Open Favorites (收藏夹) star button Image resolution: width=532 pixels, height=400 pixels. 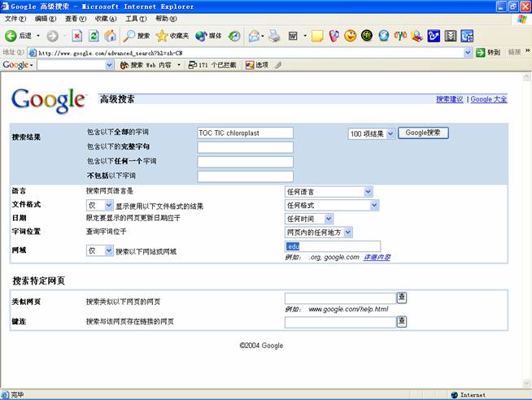tap(172, 36)
